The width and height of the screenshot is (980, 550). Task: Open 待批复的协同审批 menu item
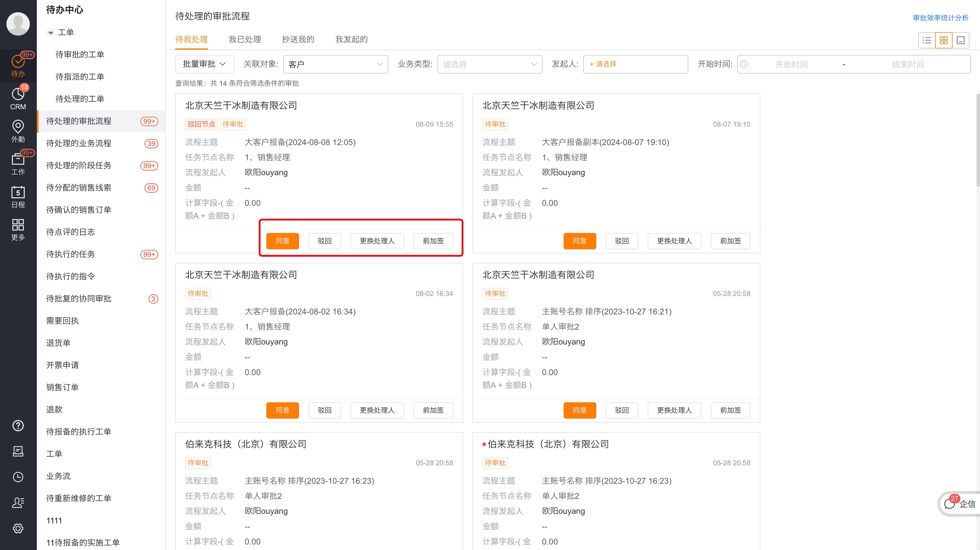101,299
